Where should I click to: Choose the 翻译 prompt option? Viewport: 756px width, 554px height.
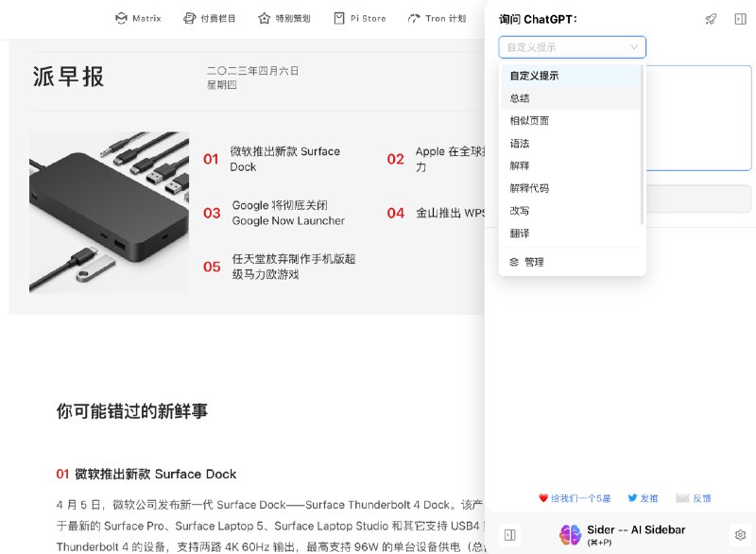571,234
